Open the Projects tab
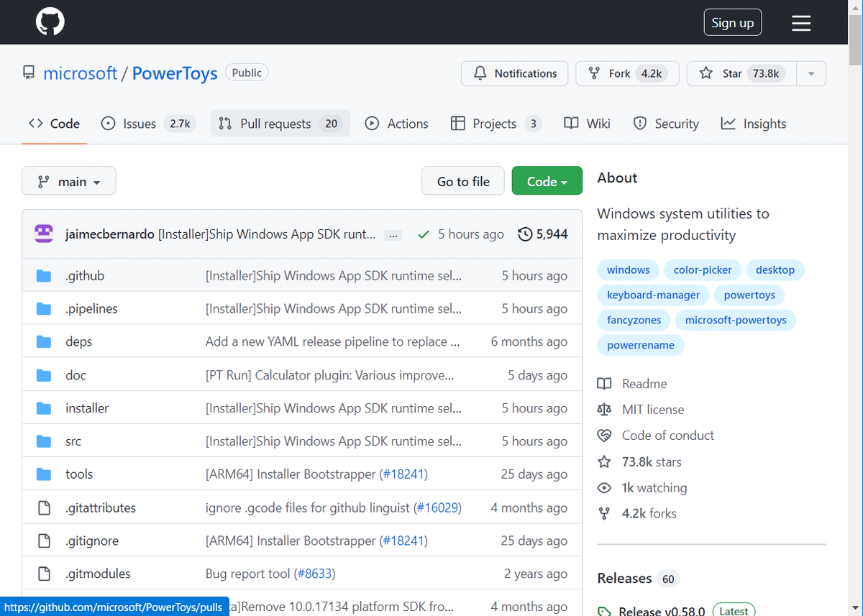 (x=496, y=124)
